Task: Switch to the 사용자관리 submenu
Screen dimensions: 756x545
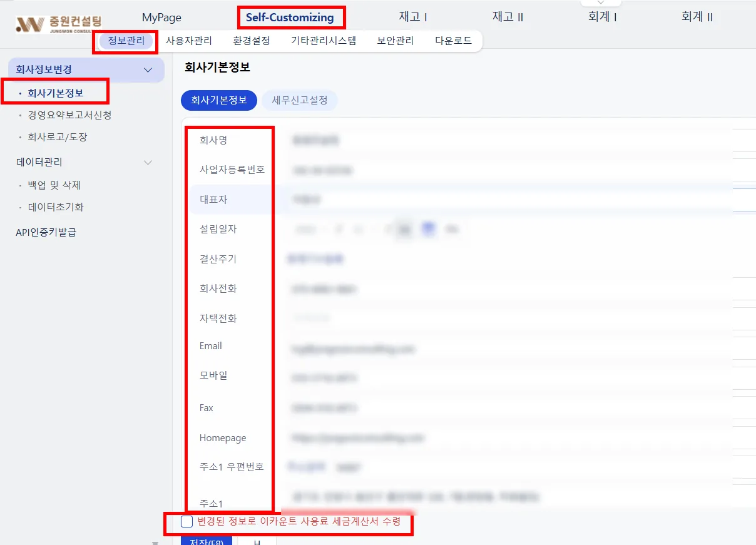Action: point(189,41)
